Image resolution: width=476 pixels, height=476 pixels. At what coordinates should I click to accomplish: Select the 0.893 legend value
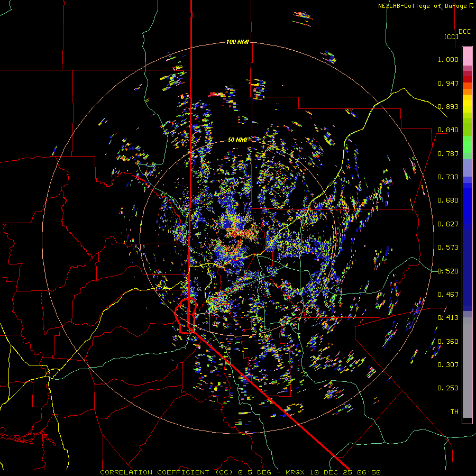point(448,106)
